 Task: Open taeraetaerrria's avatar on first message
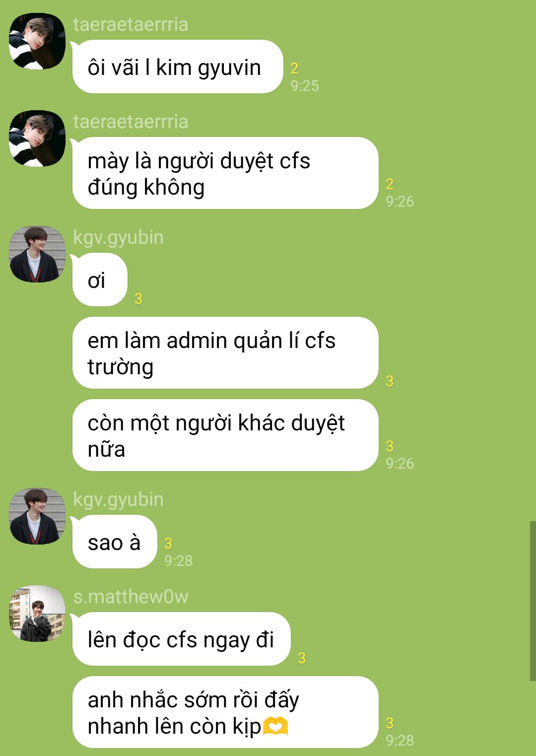[37, 41]
